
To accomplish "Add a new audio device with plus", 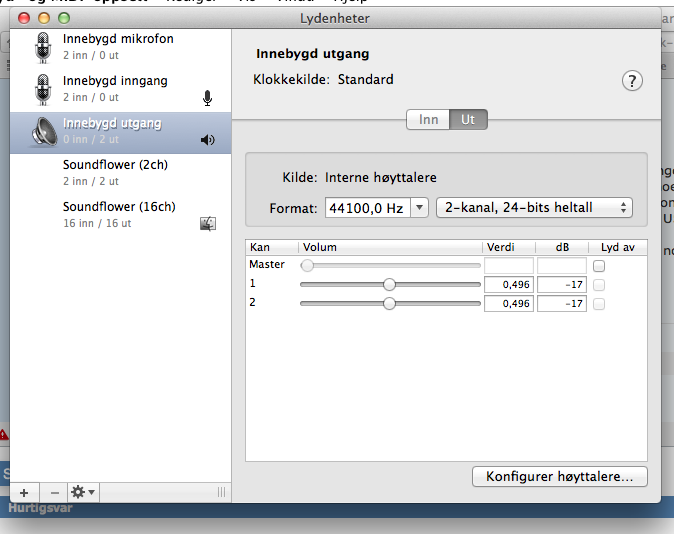I will tap(24, 493).
